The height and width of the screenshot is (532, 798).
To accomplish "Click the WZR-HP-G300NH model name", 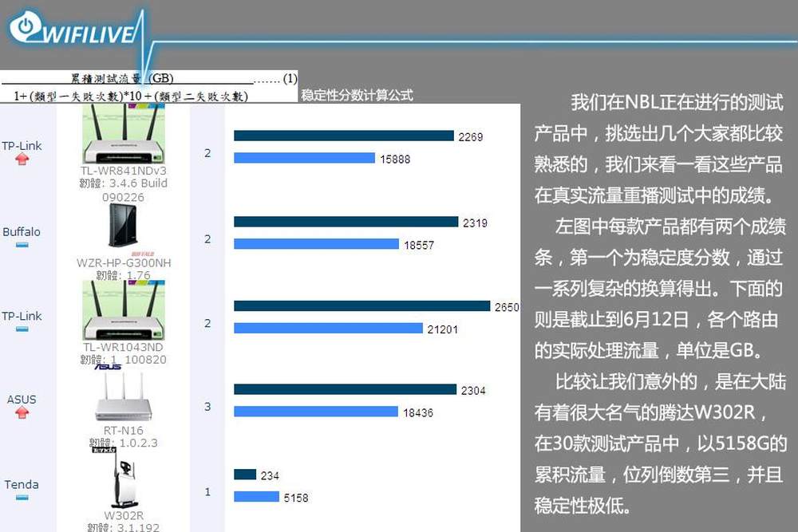I will 124,263.
